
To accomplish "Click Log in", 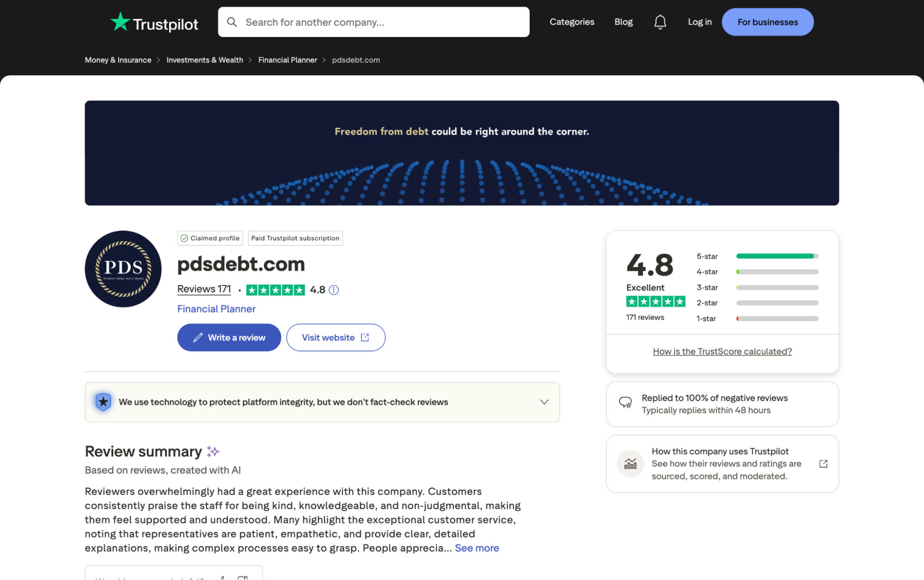I will (x=699, y=22).
